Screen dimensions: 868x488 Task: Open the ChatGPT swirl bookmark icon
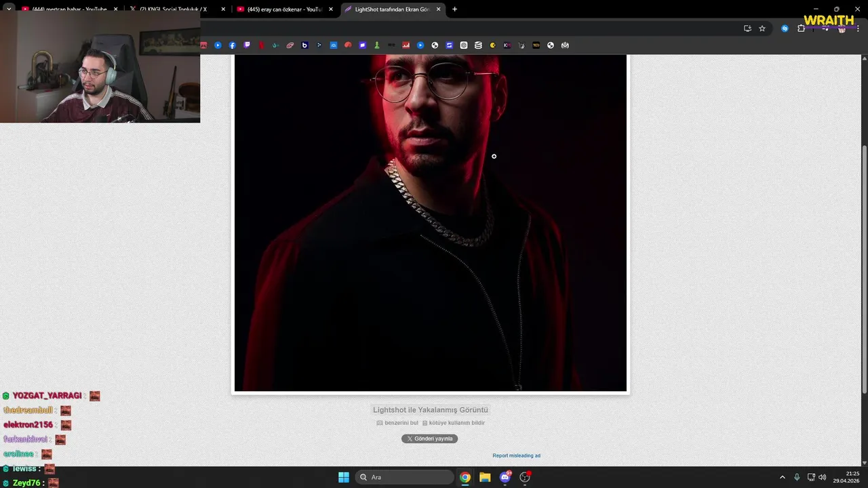point(464,45)
